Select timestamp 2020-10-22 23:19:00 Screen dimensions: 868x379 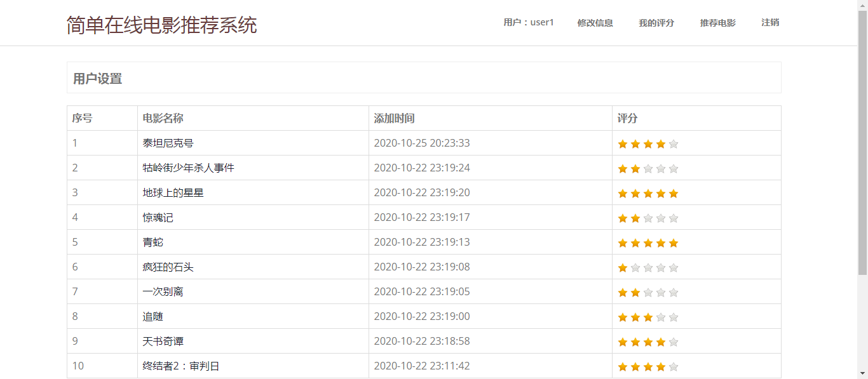[422, 316]
